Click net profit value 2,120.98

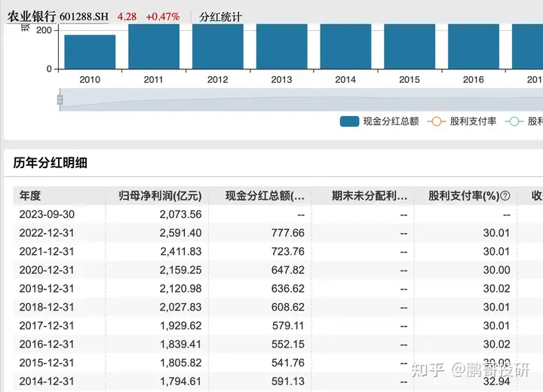click(180, 289)
